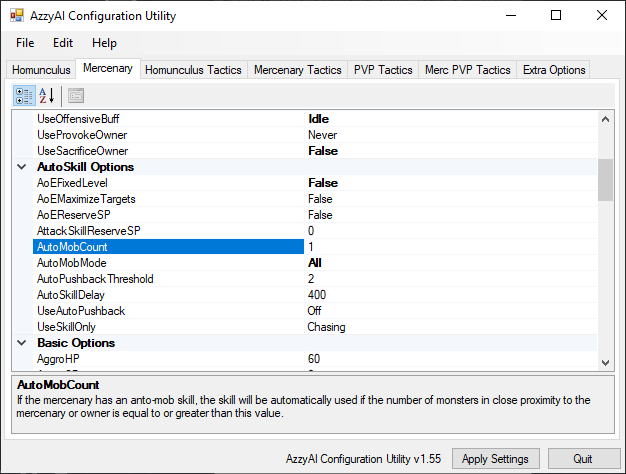Click the Quit button
Image resolution: width=626 pixels, height=474 pixels.
tap(583, 459)
